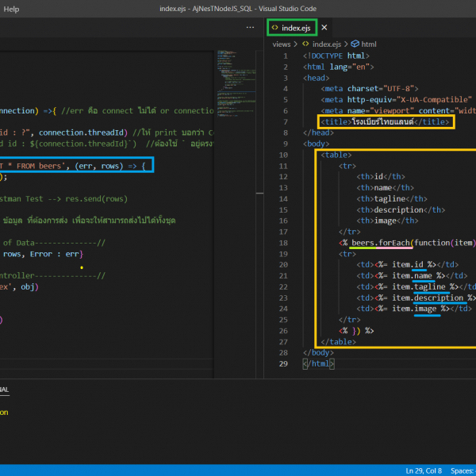This screenshot has width=476, height=476.
Task: Open the index.ejs breadcrumb dropdown
Action: point(328,44)
